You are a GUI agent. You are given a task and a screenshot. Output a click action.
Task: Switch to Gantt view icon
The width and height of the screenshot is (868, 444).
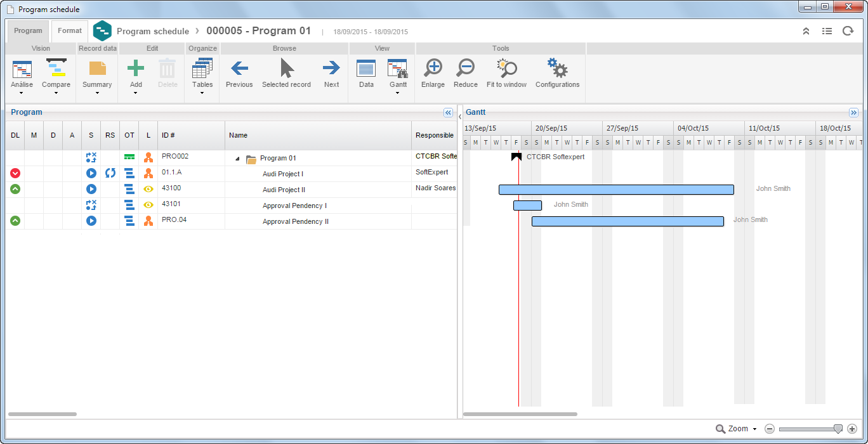pos(398,69)
